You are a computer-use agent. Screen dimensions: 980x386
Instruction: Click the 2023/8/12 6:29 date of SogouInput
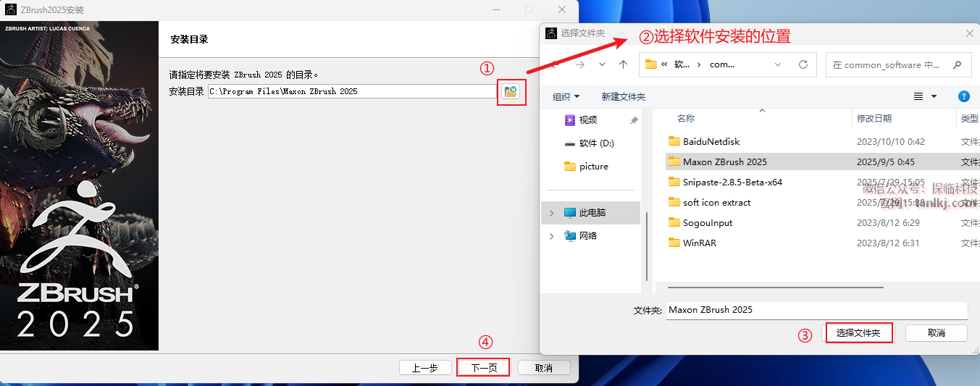pos(888,223)
